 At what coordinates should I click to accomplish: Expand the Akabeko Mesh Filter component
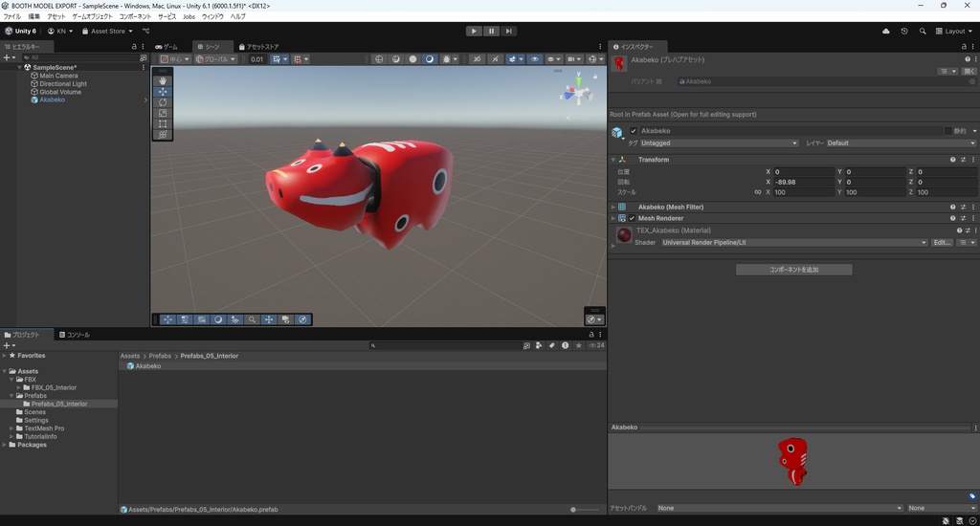pos(613,208)
